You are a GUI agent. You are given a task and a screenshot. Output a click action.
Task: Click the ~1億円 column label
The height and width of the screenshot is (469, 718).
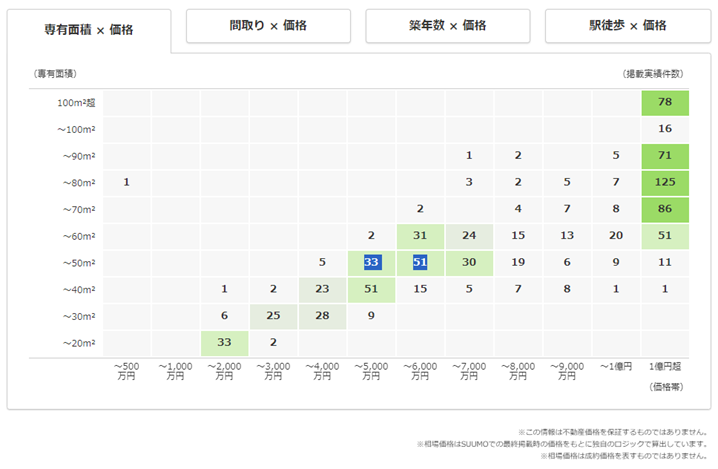click(616, 366)
